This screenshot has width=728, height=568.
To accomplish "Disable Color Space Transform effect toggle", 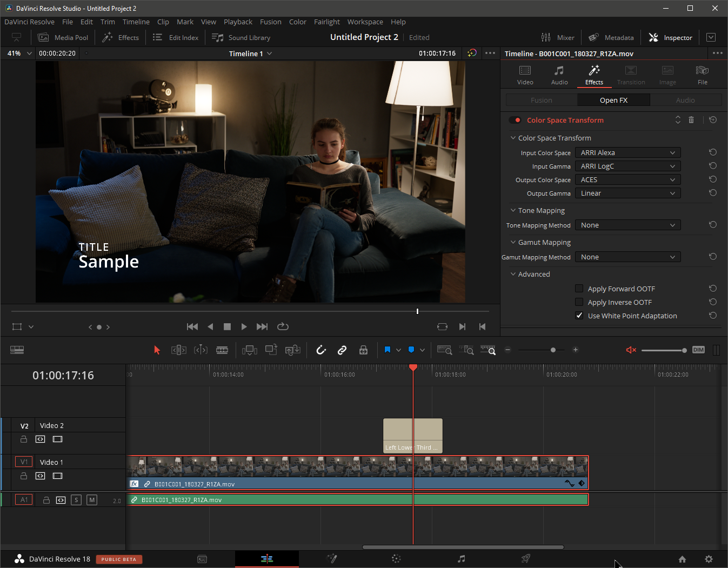I will click(x=515, y=120).
